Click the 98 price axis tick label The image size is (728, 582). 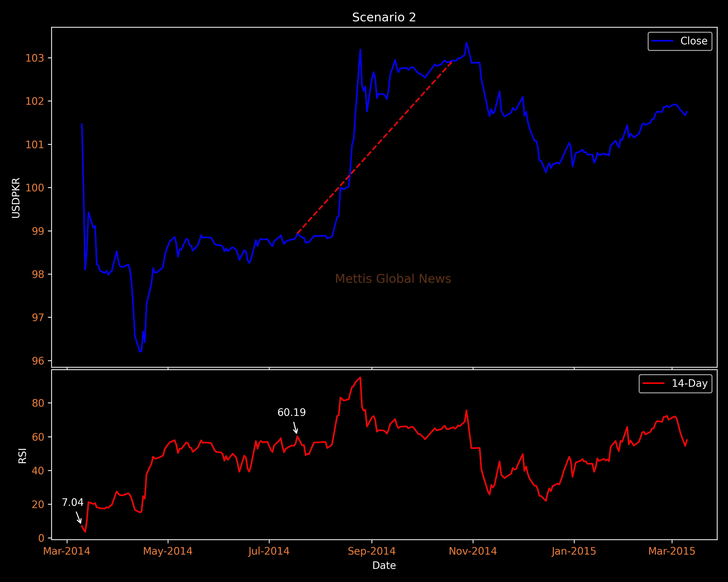(38, 274)
